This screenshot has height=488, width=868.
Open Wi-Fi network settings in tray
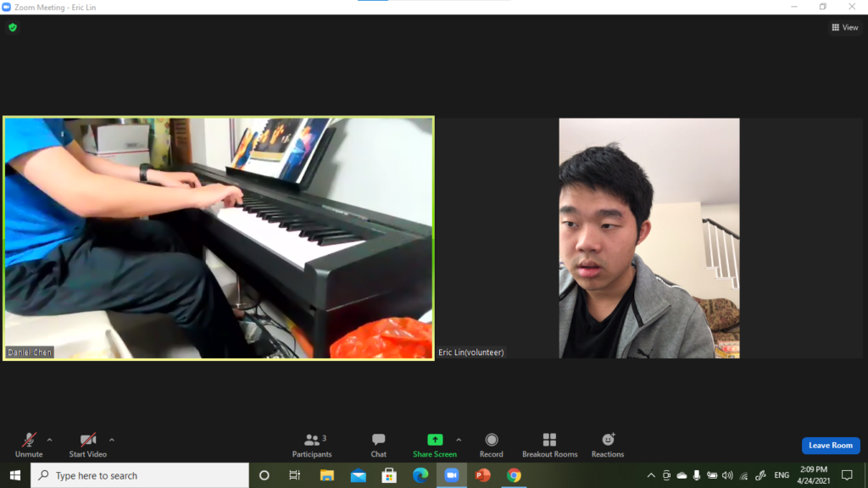[x=743, y=475]
